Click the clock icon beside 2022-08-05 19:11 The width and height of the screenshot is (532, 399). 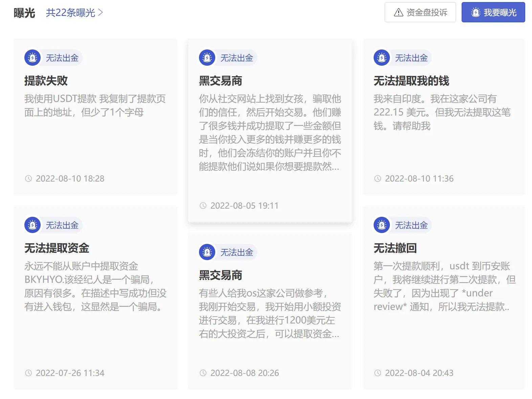point(203,206)
